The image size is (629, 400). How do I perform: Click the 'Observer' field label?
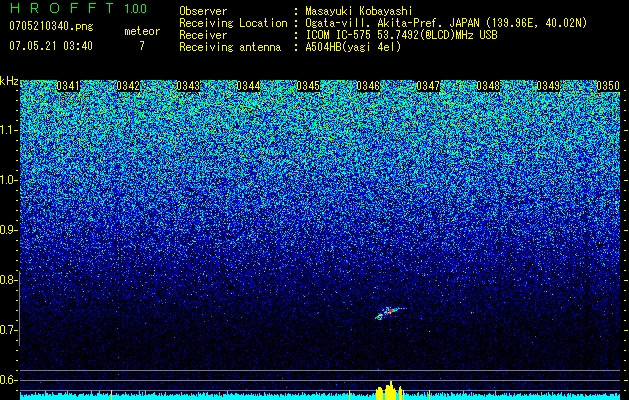point(203,12)
